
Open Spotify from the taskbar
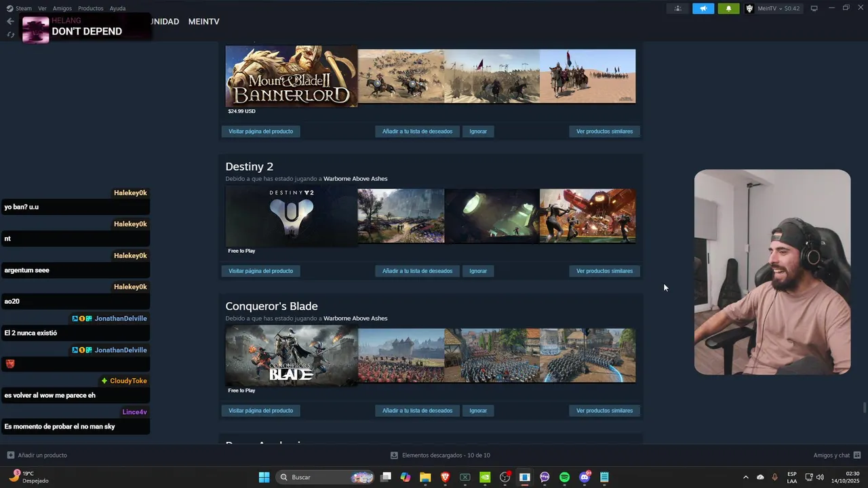coord(564,477)
